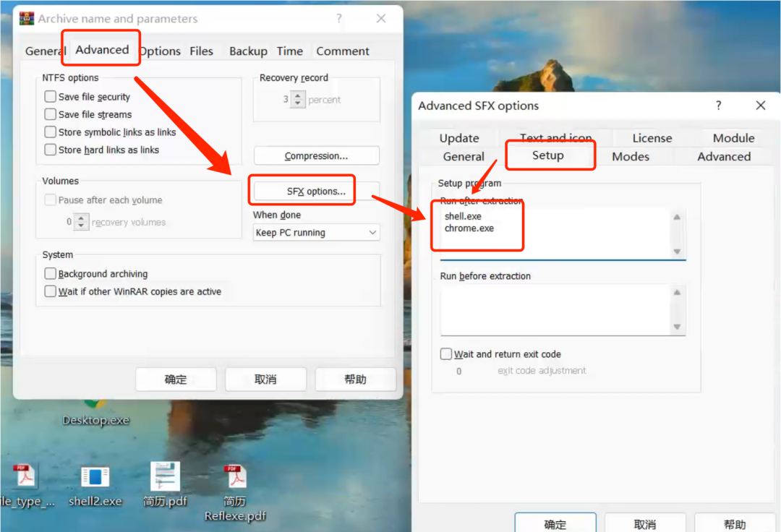The height and width of the screenshot is (532, 781).
Task: Enable Save file security checkbox
Action: click(51, 96)
